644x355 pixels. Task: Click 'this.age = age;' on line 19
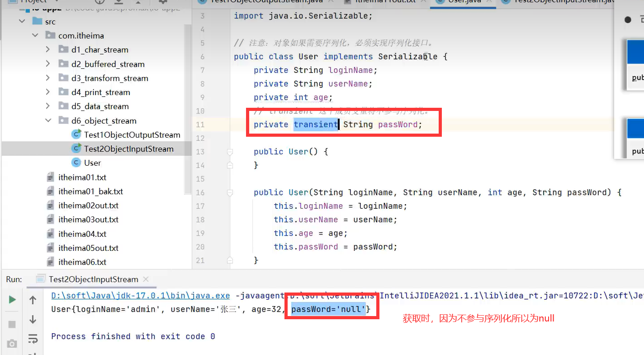point(311,233)
